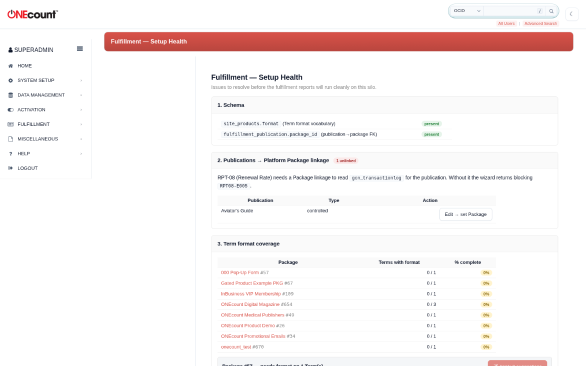586x366 pixels.
Task: Click the '3. Term format coverage' heading
Action: coord(249,244)
